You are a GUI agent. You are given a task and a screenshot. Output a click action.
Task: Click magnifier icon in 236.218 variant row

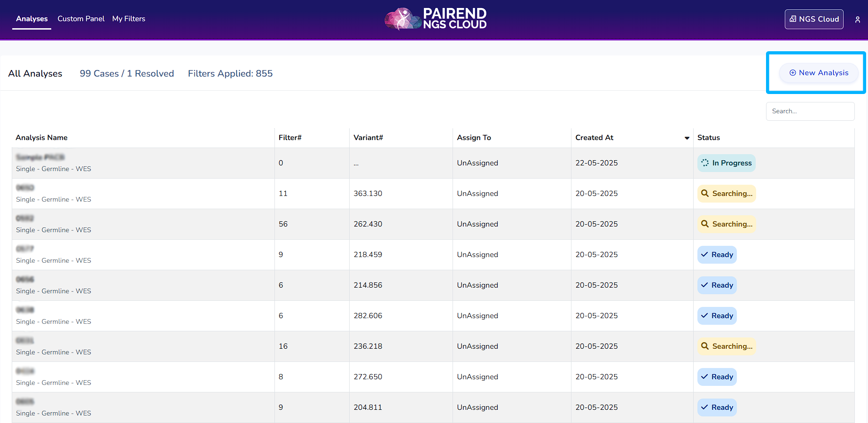coord(704,346)
